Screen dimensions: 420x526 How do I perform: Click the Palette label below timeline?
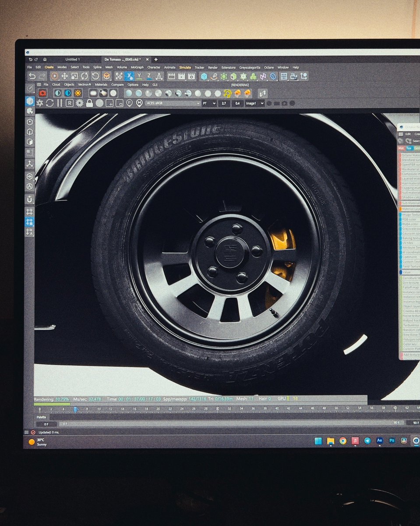(41, 417)
